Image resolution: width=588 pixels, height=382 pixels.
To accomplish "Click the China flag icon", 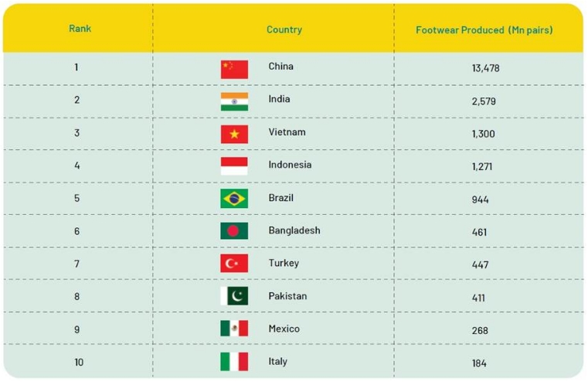I will pos(234,70).
